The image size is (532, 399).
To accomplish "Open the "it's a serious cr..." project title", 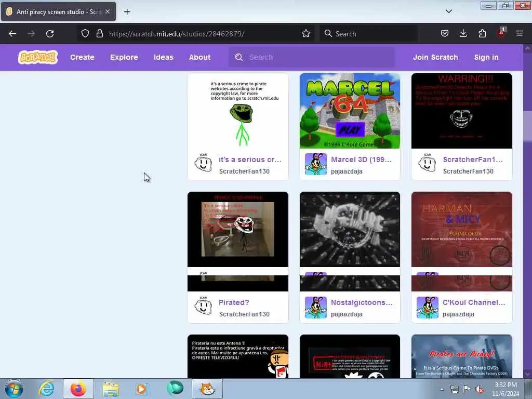I will point(250,159).
